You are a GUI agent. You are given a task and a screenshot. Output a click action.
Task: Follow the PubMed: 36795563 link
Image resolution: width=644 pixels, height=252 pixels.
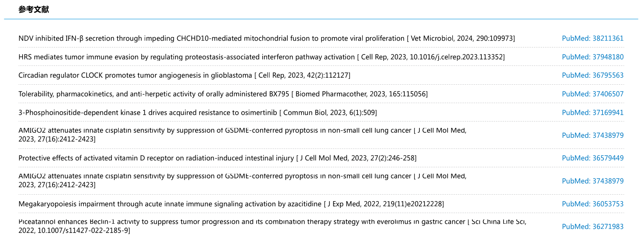593,75
